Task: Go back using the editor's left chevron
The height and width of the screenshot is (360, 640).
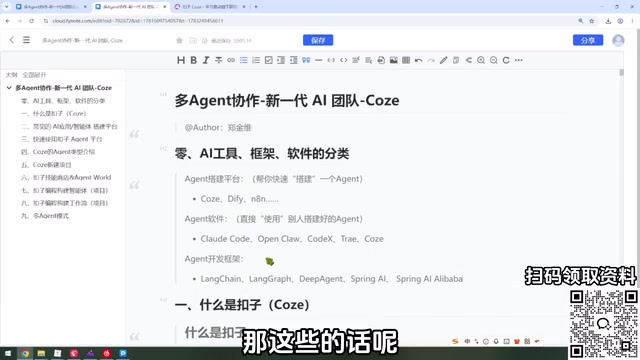Action: (x=11, y=40)
